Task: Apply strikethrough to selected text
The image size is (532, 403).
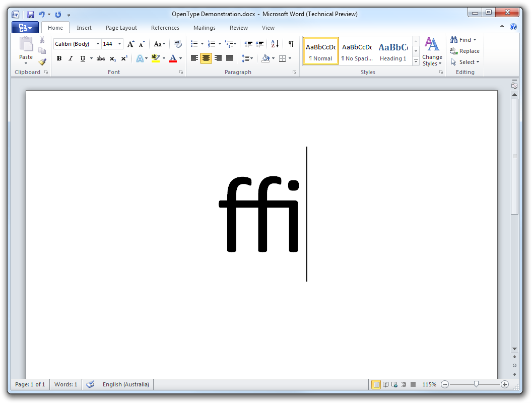Action: (100, 58)
